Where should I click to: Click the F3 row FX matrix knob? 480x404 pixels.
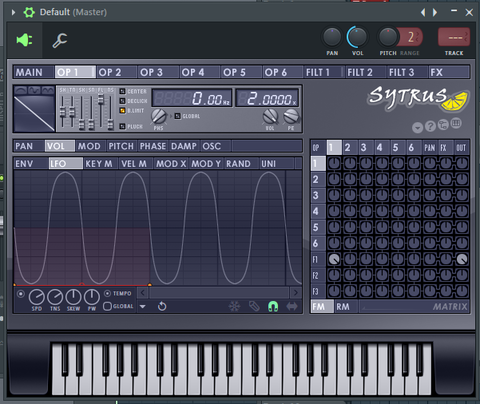click(x=446, y=291)
